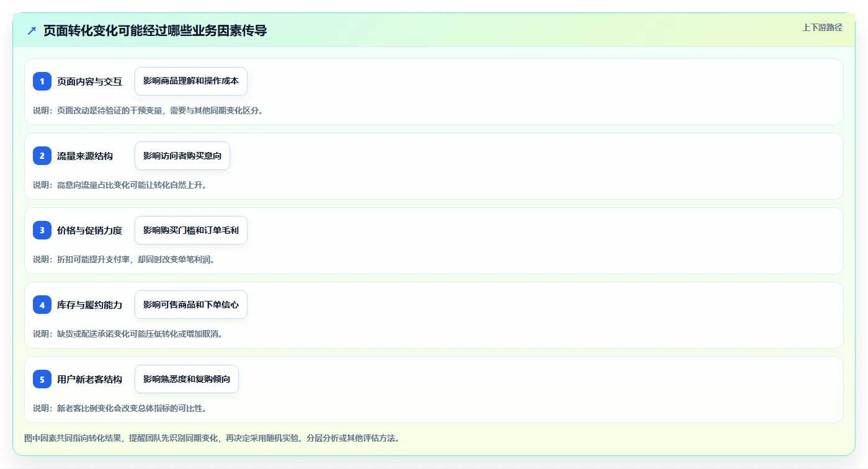This screenshot has height=469, width=868.
Task: Click the 上下游路径 label in header
Action: pyautogui.click(x=822, y=27)
